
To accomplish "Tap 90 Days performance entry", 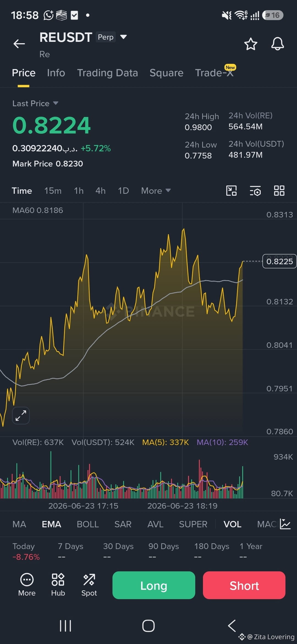I will 164,552.
